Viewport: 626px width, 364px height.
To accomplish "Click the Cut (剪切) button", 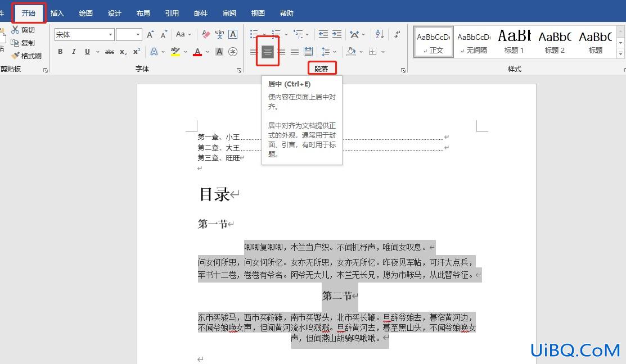I will (23, 30).
